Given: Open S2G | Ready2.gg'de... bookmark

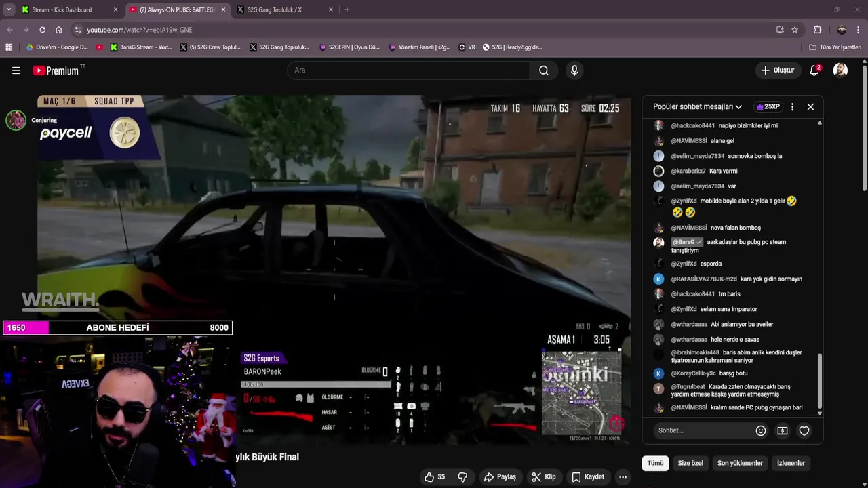Looking at the screenshot, I should coord(512,47).
